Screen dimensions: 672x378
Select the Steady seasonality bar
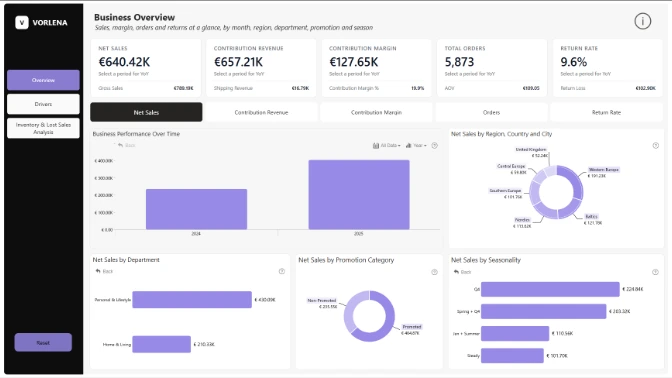pyautogui.click(x=512, y=356)
